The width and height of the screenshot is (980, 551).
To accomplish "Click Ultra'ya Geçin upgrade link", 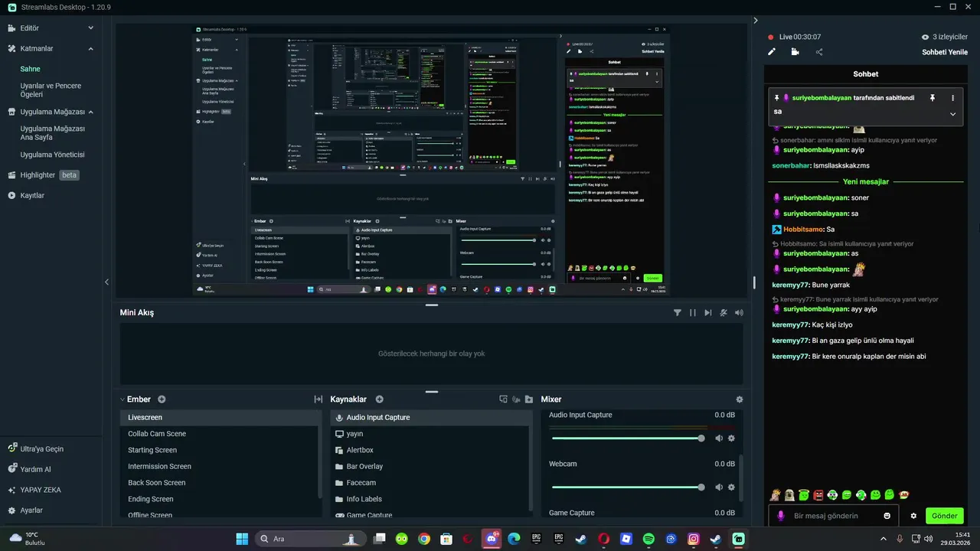I will 36,448.
